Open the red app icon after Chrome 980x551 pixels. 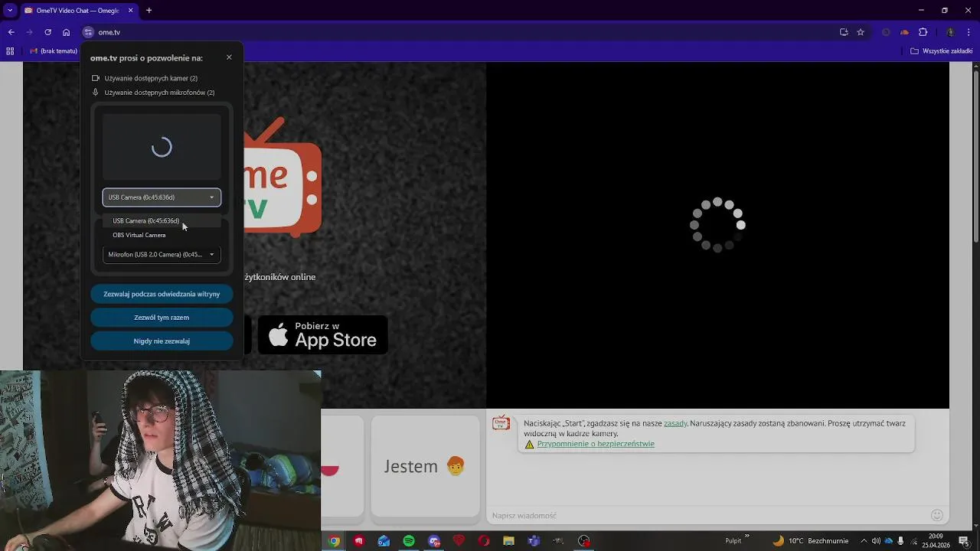pos(358,541)
